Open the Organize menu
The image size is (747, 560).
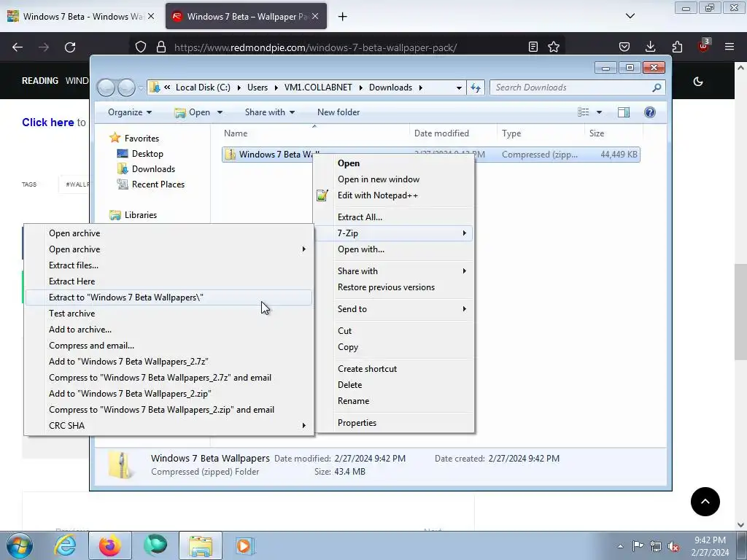pos(130,112)
